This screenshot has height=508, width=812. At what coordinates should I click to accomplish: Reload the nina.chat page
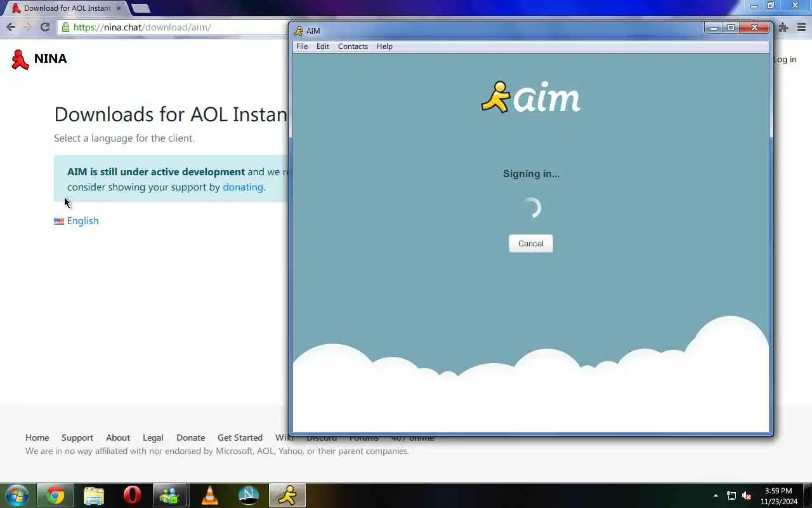[44, 27]
